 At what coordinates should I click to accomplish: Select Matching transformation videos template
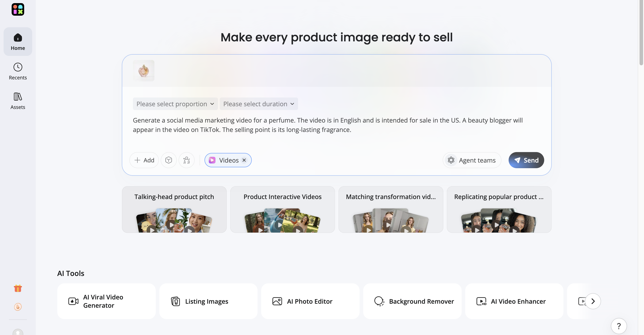391,209
